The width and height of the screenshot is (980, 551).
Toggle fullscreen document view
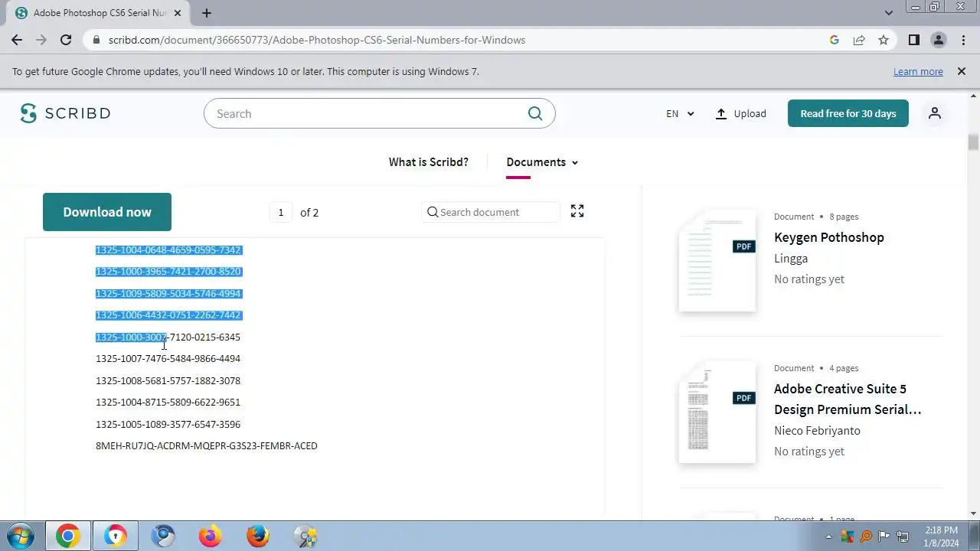[x=577, y=211]
